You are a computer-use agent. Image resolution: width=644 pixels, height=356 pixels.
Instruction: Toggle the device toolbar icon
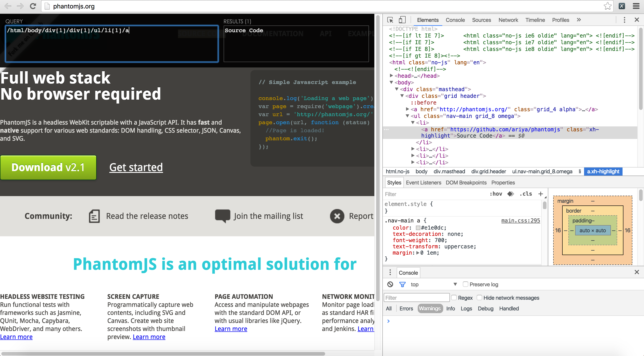point(402,20)
